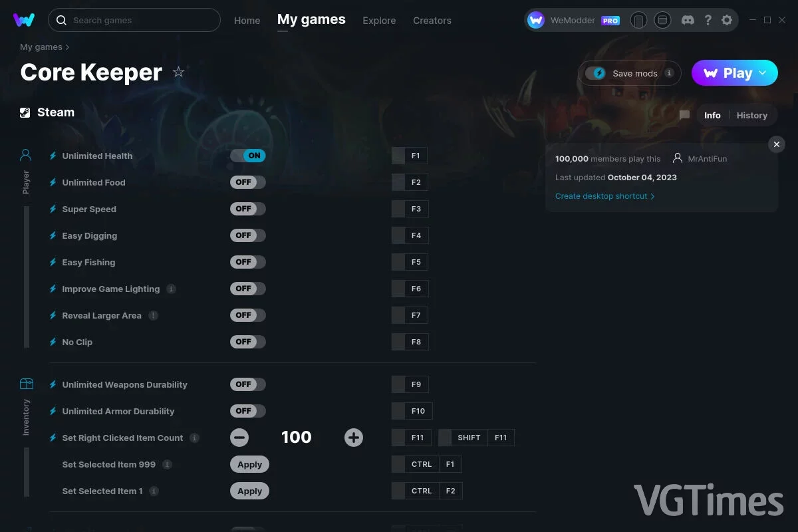
Task: Open the help question mark icon
Action: pyautogui.click(x=708, y=20)
